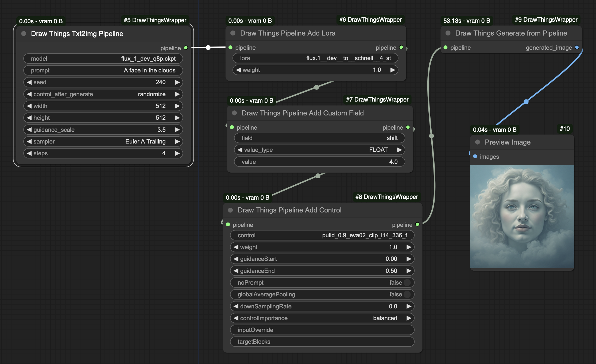This screenshot has height=364, width=596.
Task: Toggle the noPrompt switch
Action: point(407,282)
